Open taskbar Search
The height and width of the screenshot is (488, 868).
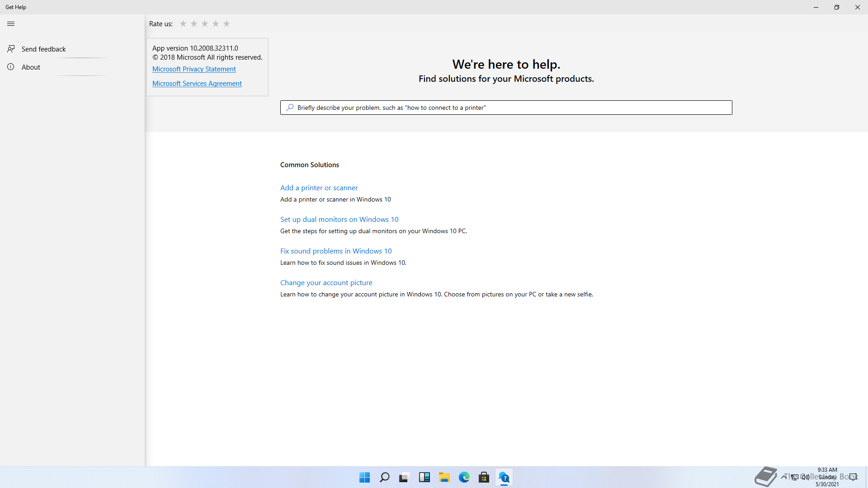(x=384, y=477)
